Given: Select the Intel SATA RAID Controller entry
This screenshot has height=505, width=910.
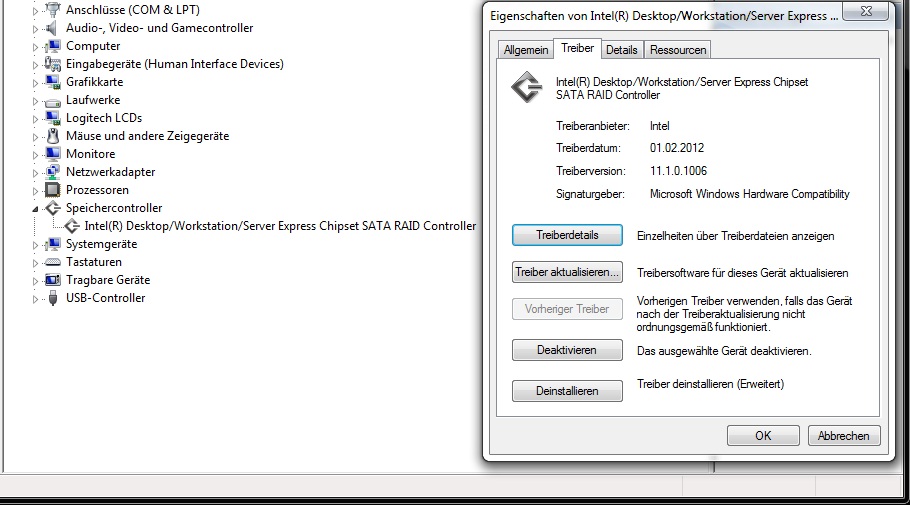Looking at the screenshot, I should coord(280,226).
